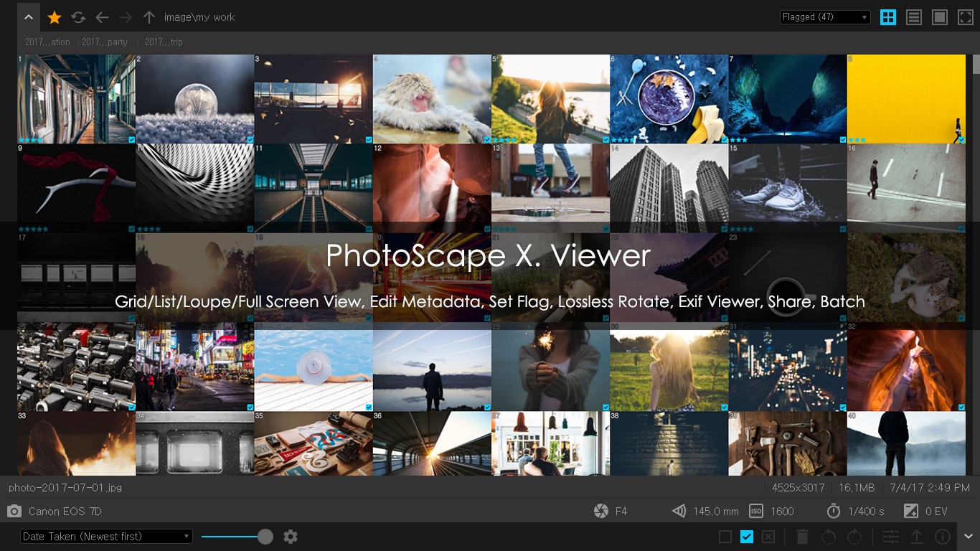980x551 pixels.
Task: Open thumbnail size settings gear
Action: (x=291, y=536)
